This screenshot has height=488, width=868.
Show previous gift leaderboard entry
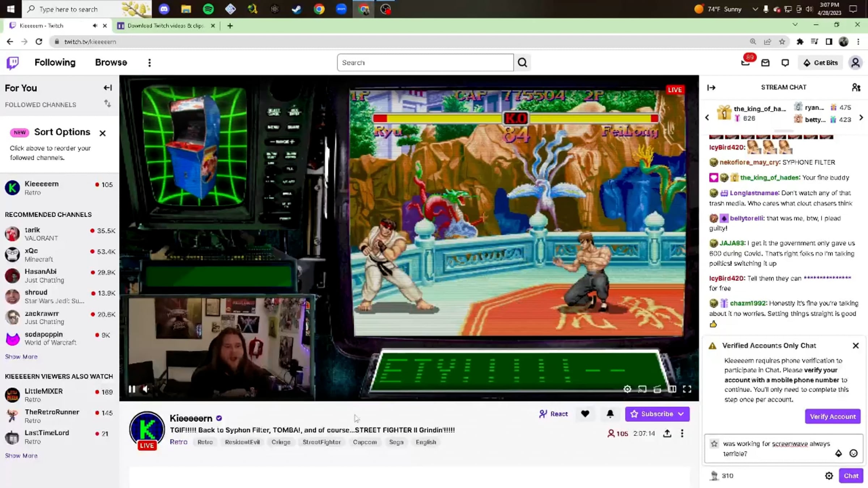click(707, 117)
